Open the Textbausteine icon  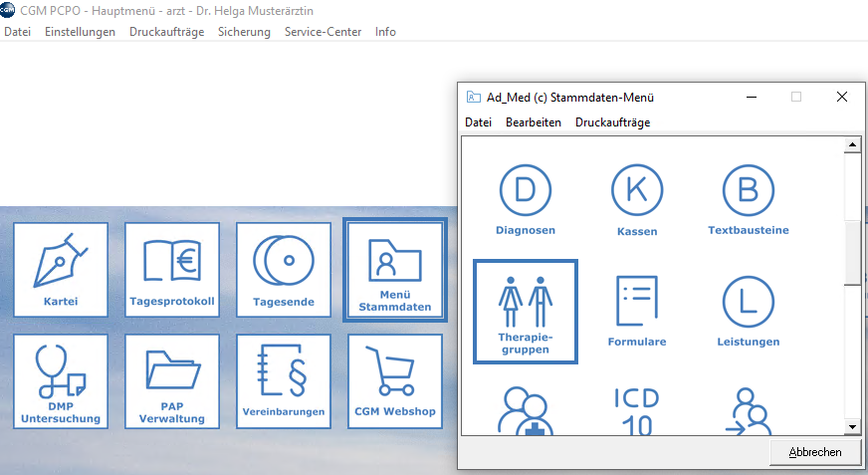748,199
